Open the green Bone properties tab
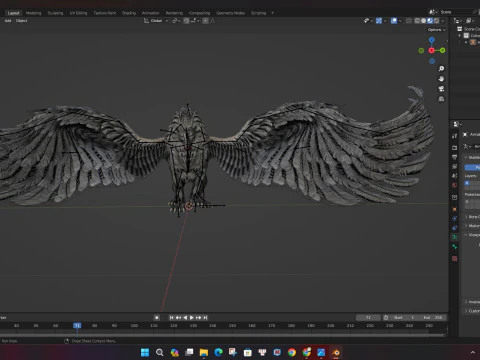480x360 pixels. click(x=455, y=247)
